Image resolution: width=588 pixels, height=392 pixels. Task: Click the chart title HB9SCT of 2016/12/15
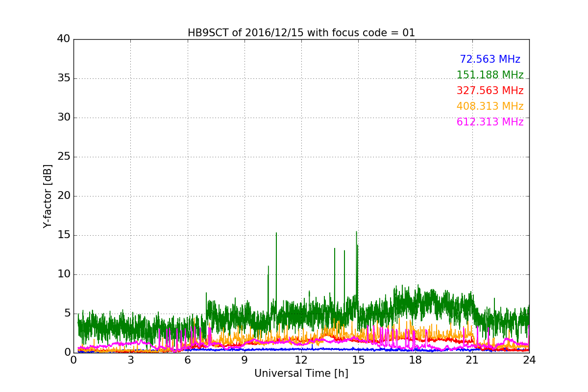tap(301, 33)
